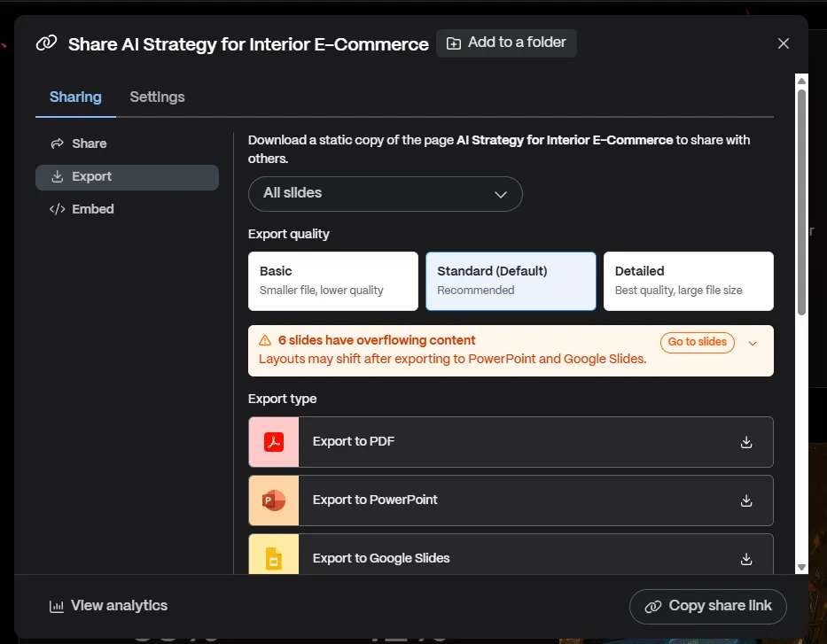Switch to the Sharing tab
827x644 pixels.
pyautogui.click(x=75, y=97)
